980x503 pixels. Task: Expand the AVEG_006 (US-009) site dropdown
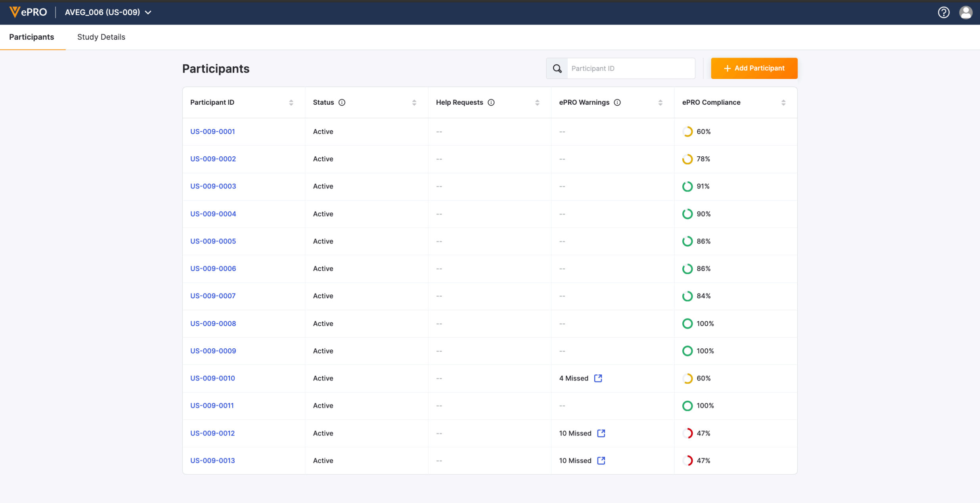108,12
